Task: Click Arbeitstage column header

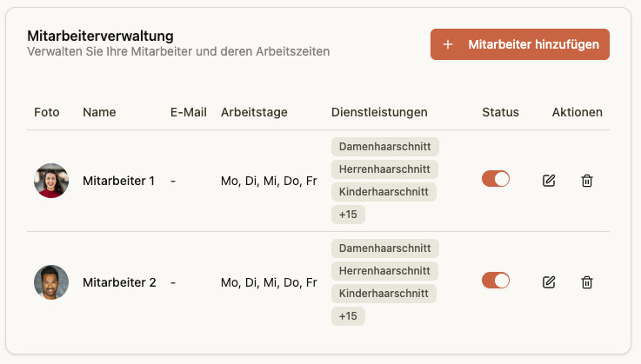Action: point(254,112)
